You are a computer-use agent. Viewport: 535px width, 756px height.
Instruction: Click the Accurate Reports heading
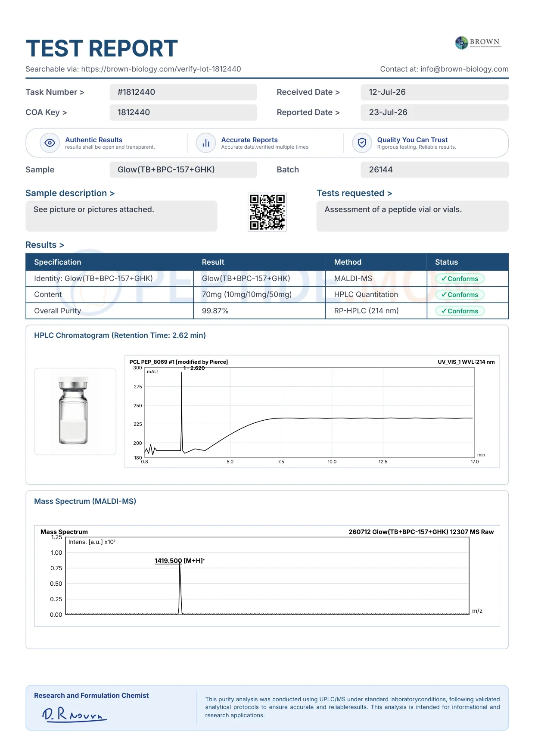(249, 140)
